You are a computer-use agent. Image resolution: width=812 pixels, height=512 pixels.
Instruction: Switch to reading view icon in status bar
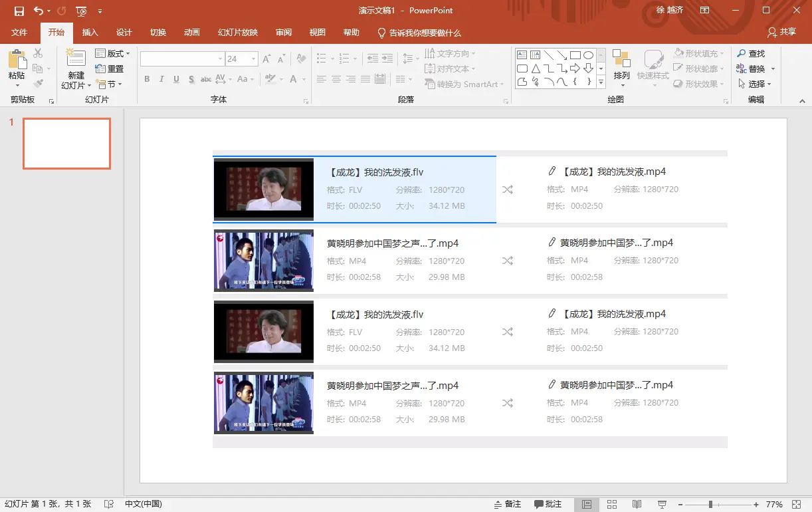tap(637, 505)
